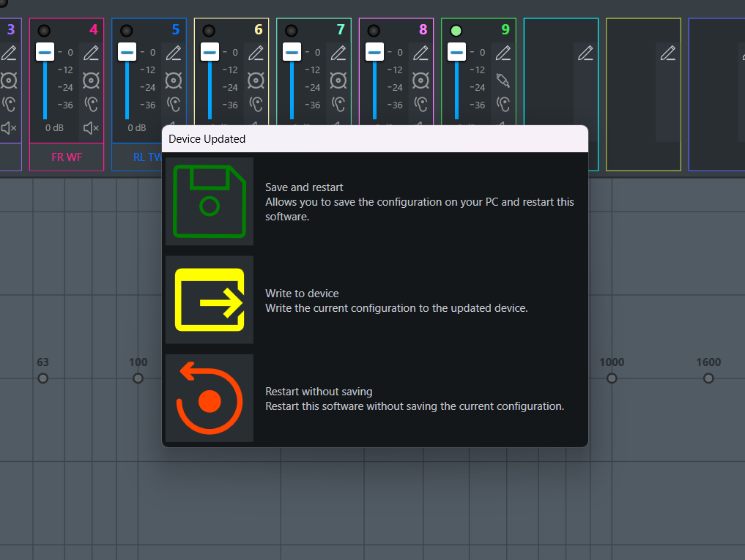Image resolution: width=745 pixels, height=560 pixels.
Task: Click the yellow Write to device icon
Action: pyautogui.click(x=210, y=299)
